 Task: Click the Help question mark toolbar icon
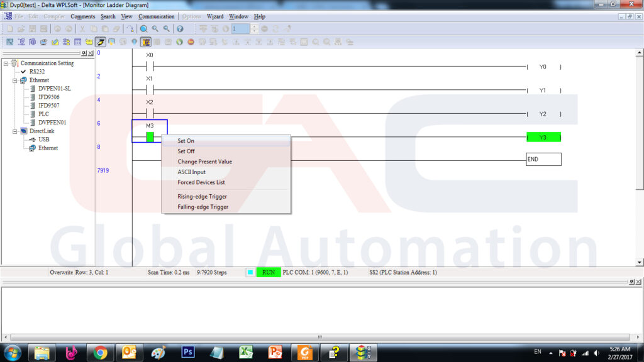pyautogui.click(x=180, y=29)
